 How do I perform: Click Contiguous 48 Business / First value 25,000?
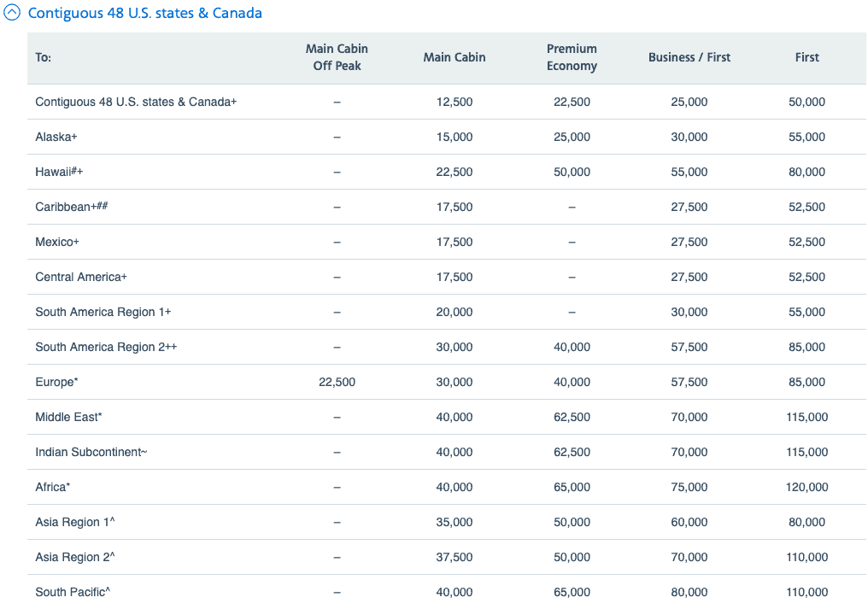click(689, 102)
